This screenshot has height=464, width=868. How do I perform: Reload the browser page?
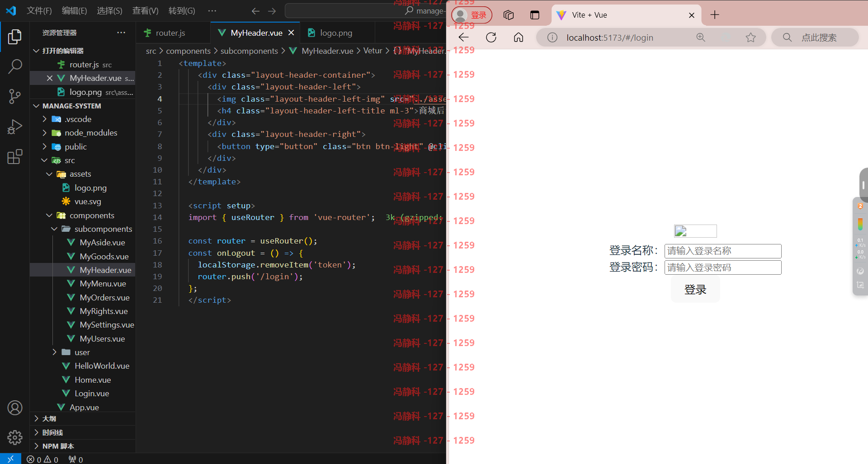(x=491, y=37)
